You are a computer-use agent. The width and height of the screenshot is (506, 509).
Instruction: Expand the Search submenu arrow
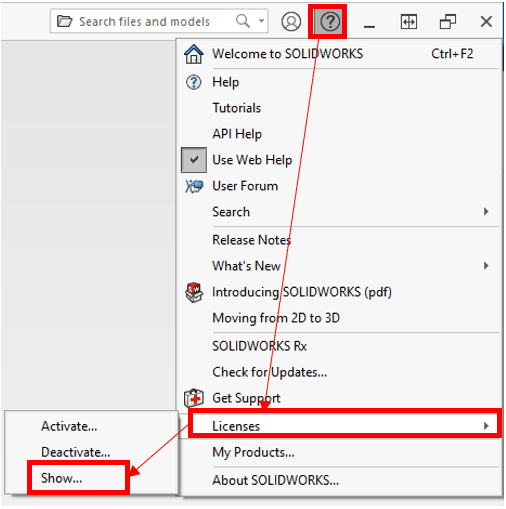coord(486,211)
